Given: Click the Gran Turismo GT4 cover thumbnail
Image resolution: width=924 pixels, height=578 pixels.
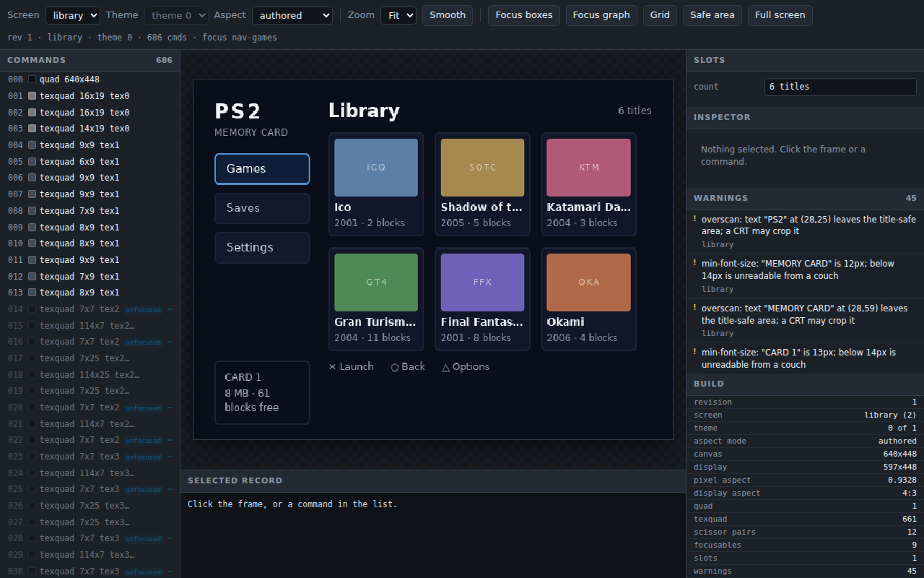Looking at the screenshot, I should click(376, 282).
